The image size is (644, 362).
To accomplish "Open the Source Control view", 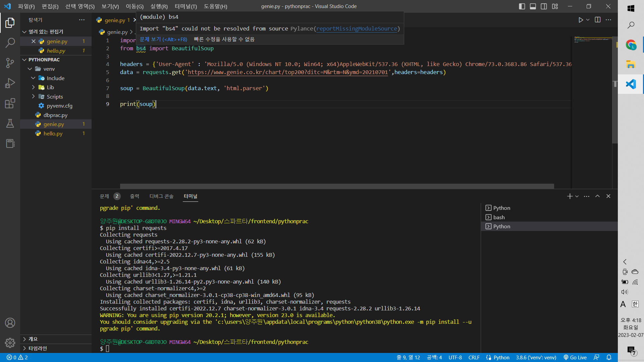I will click(10, 63).
